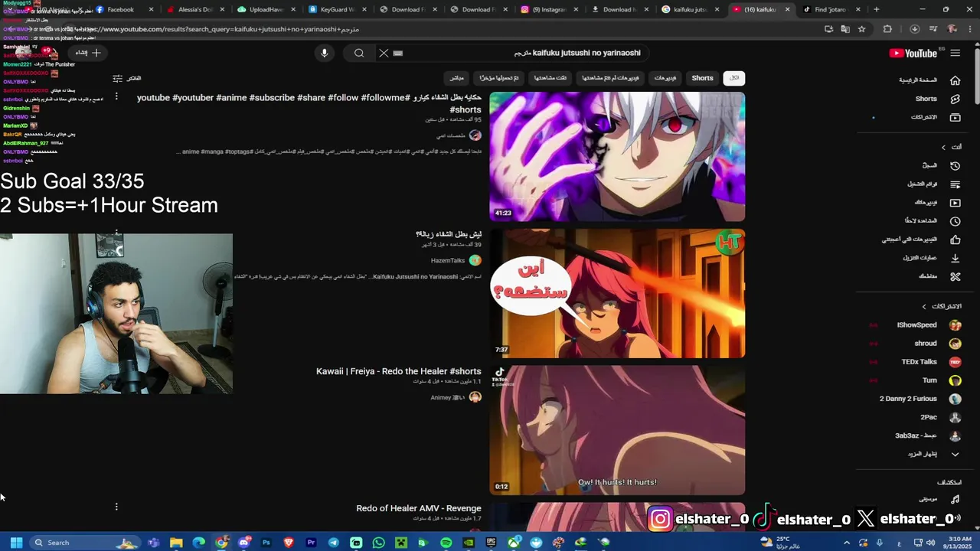Switch to the Instagram browser tab

(x=547, y=9)
